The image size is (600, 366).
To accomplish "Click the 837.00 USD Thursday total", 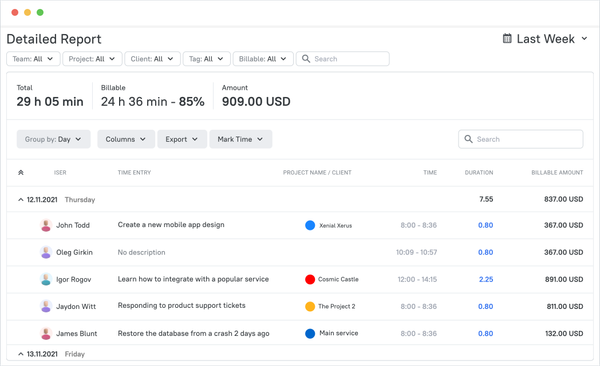I will [x=564, y=199].
